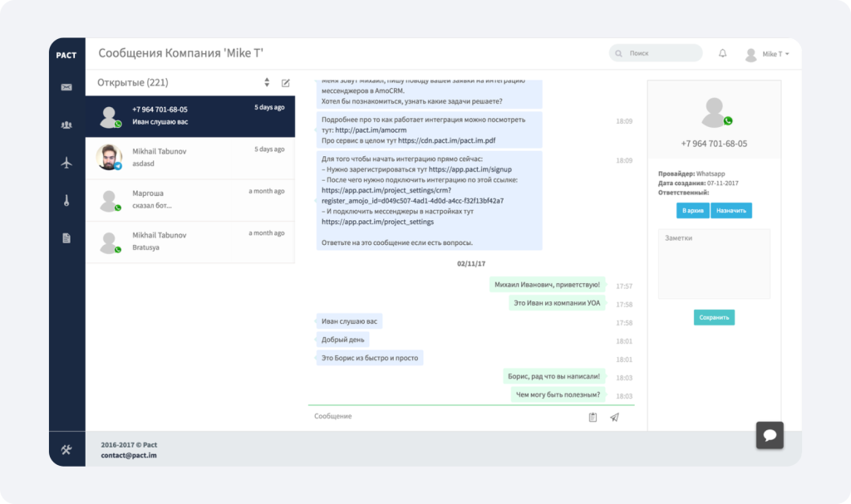This screenshot has width=851, height=504.
Task: Open the messages envelope icon in sidebar
Action: (x=66, y=87)
